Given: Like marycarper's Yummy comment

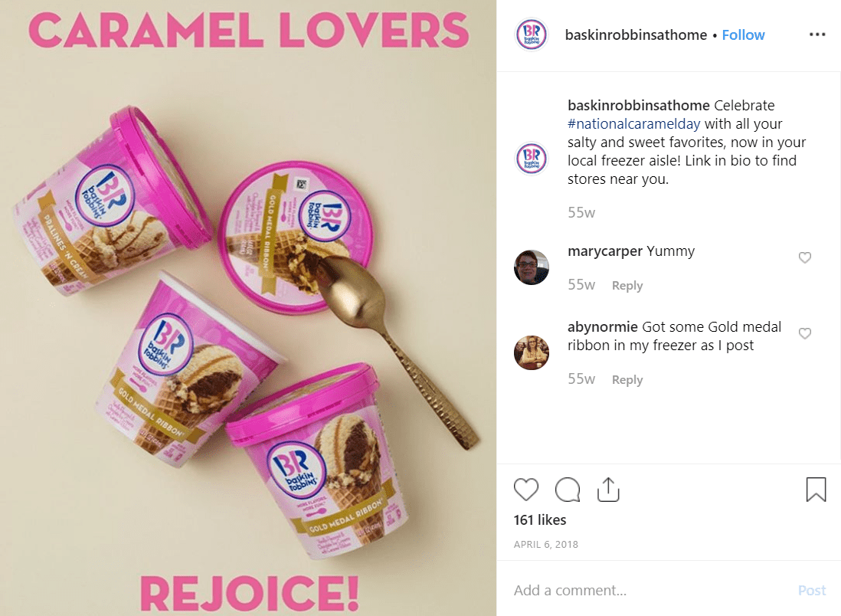Looking at the screenshot, I should click(x=804, y=257).
